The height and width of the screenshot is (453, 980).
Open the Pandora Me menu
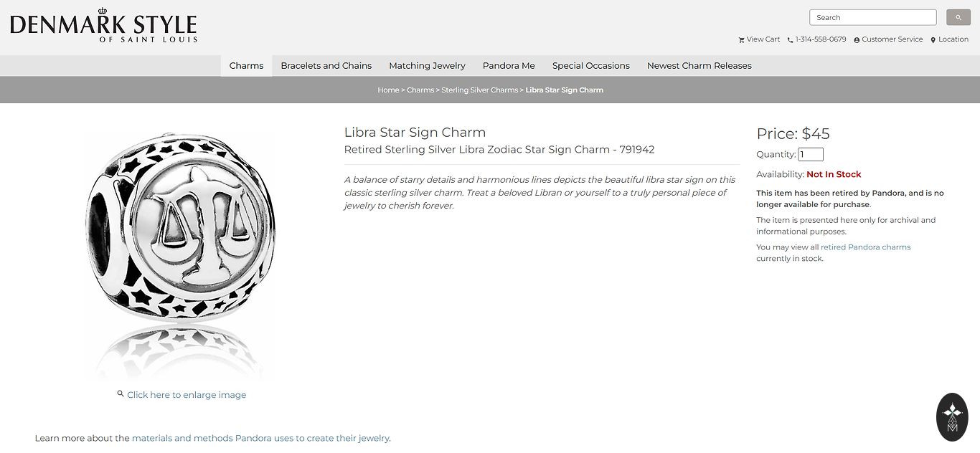(509, 65)
